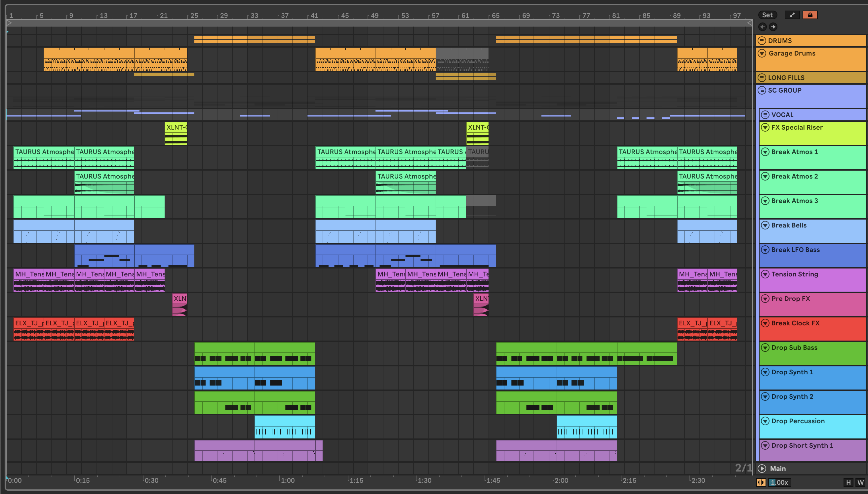Select the DRUMS track title
This screenshot has height=494, width=868.
[780, 41]
